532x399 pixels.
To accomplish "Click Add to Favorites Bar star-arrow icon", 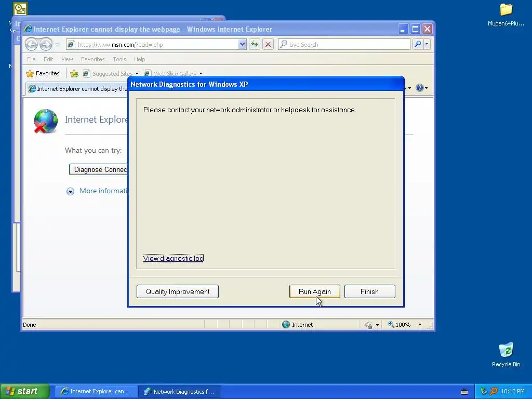I will point(74,73).
